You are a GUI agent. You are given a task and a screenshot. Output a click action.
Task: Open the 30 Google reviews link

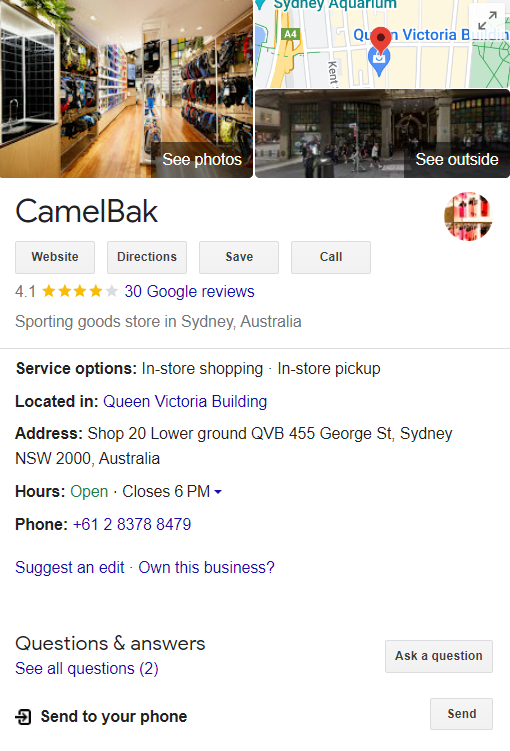[189, 291]
